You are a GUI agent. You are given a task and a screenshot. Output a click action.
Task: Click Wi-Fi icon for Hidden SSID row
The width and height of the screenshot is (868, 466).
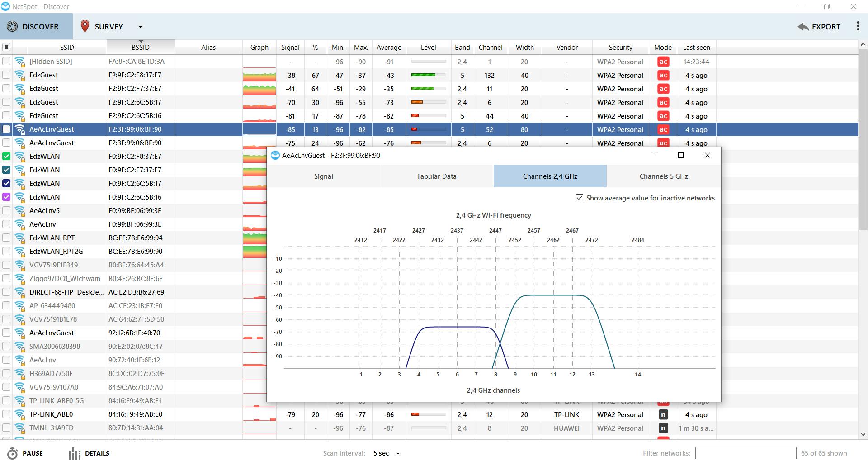coord(20,62)
